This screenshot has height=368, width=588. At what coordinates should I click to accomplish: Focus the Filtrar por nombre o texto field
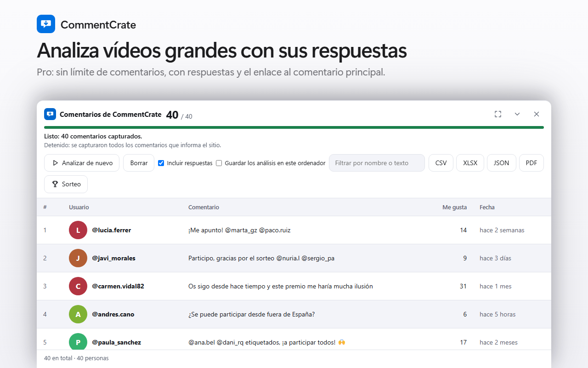(x=377, y=163)
